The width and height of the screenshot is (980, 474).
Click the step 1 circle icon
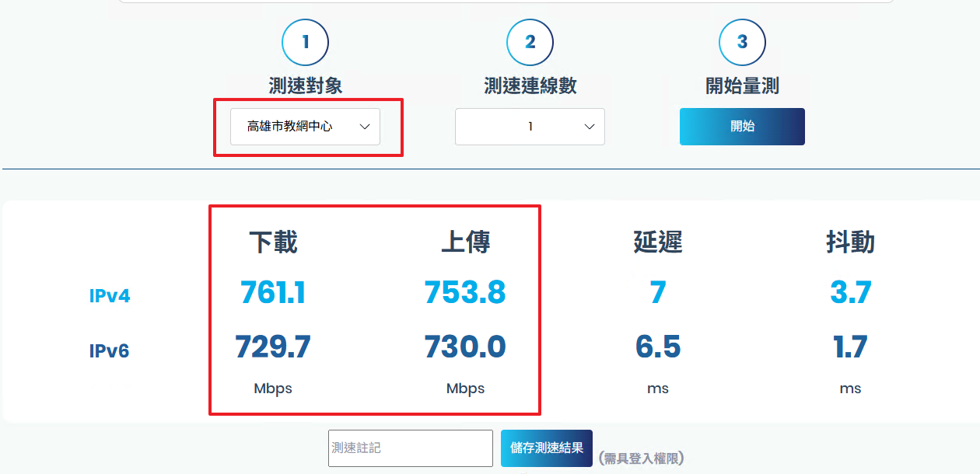click(305, 42)
